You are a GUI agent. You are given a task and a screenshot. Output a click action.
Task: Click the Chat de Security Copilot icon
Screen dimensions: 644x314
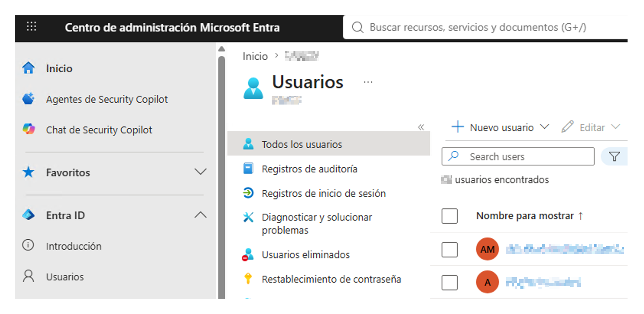coord(28,129)
